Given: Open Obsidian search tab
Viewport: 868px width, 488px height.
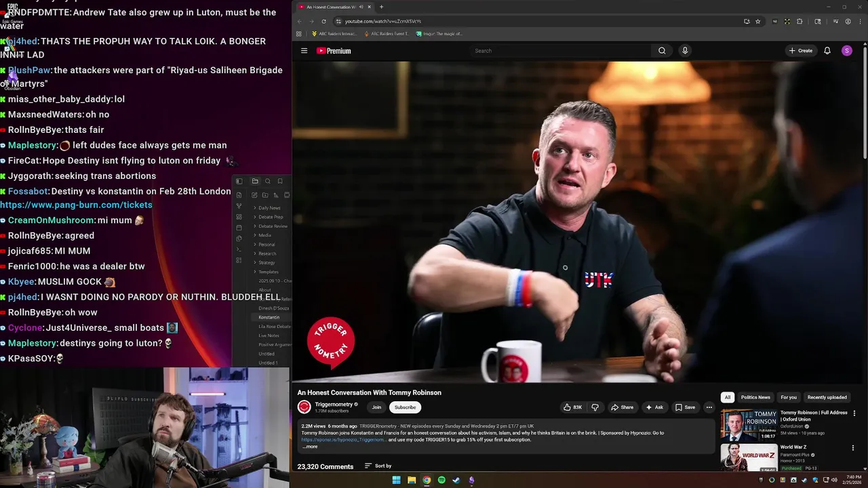Looking at the screenshot, I should [267, 181].
